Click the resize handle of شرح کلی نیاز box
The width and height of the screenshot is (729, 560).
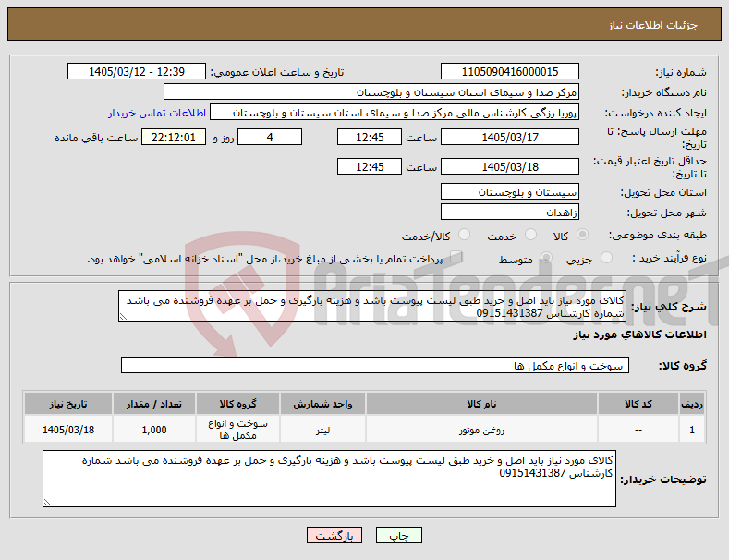[x=123, y=317]
